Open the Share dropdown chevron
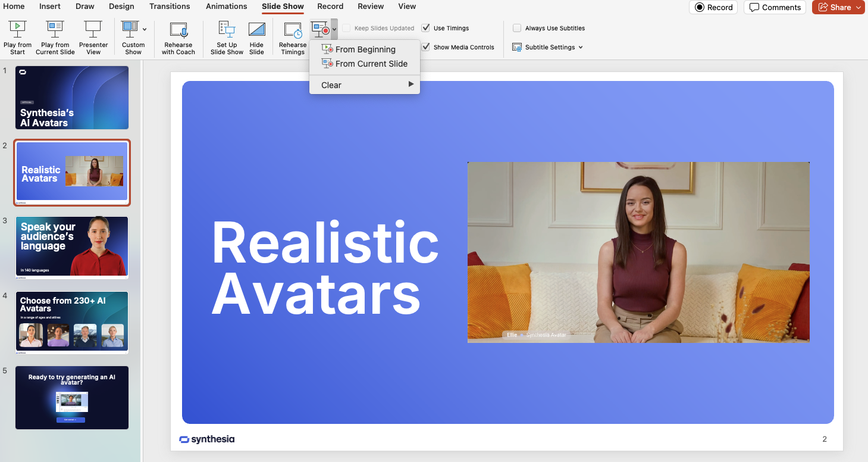This screenshot has height=462, width=868. pyautogui.click(x=858, y=7)
